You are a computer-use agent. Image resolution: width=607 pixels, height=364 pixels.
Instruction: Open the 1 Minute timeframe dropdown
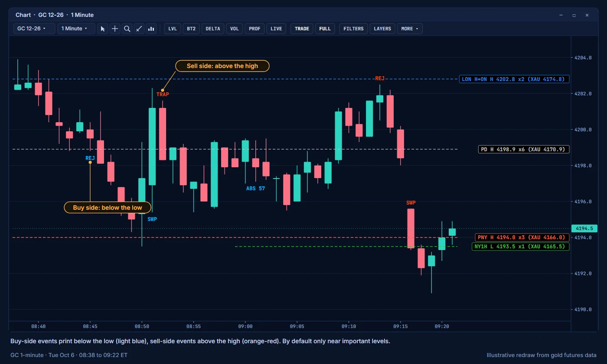click(x=76, y=29)
